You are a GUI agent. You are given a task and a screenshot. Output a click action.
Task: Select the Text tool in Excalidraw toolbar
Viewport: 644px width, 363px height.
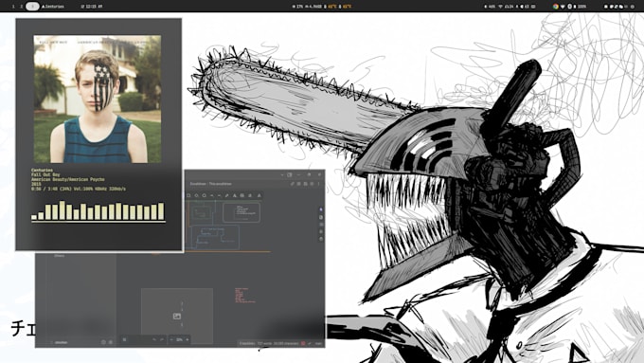pyautogui.click(x=235, y=195)
